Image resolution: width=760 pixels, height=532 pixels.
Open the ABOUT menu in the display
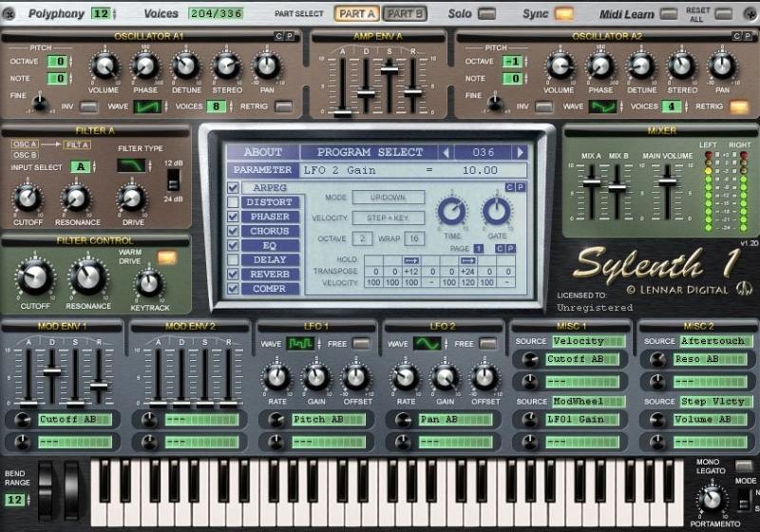(x=263, y=152)
